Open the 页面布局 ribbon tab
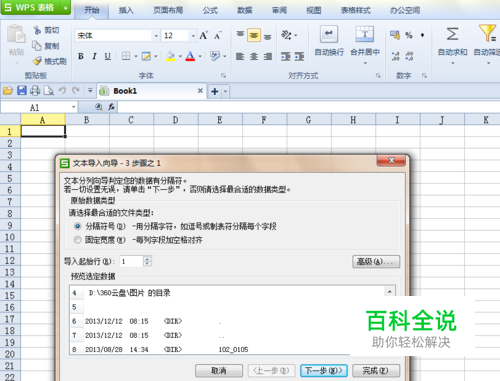The image size is (500, 381). [168, 10]
